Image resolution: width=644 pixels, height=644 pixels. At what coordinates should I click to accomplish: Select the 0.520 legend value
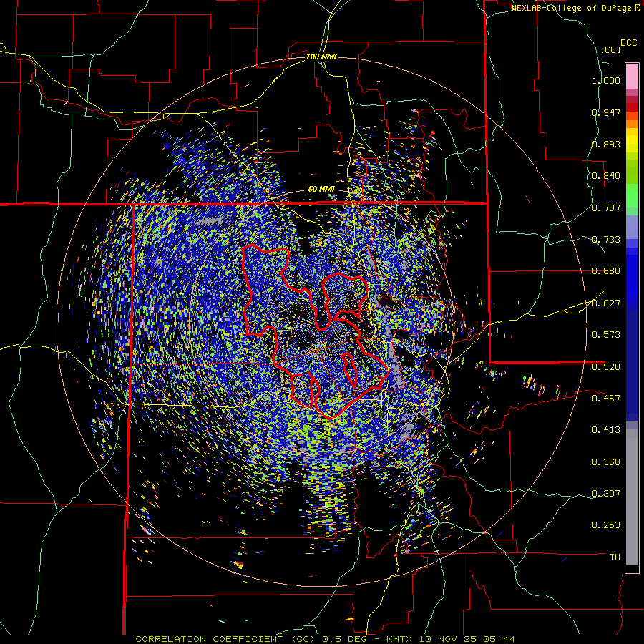pos(606,367)
